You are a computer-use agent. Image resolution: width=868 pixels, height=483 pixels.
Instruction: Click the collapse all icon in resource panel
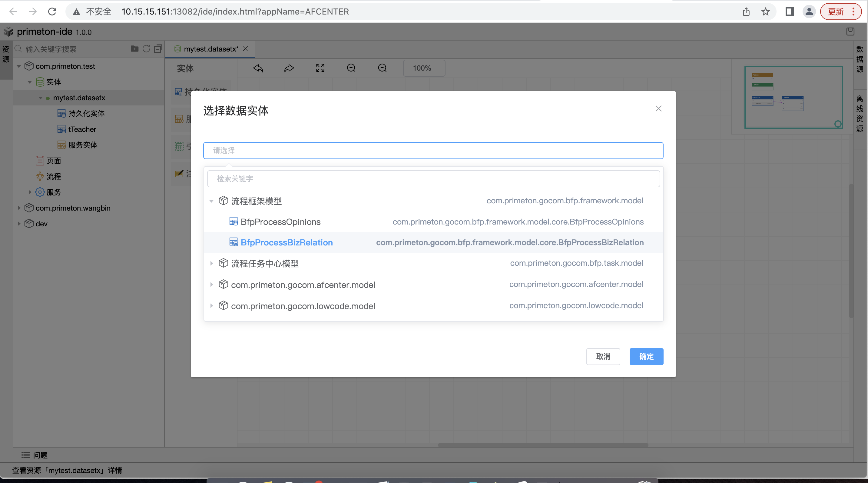pyautogui.click(x=158, y=49)
